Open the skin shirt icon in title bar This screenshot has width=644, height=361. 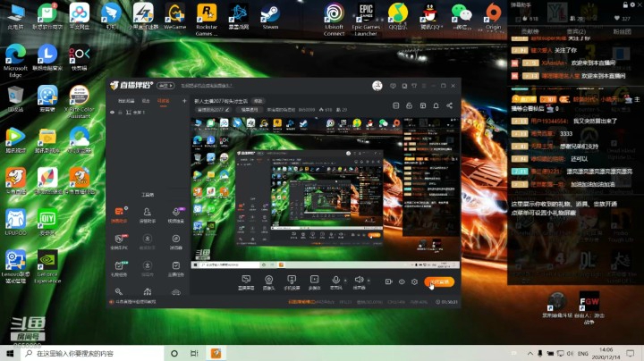coord(414,86)
